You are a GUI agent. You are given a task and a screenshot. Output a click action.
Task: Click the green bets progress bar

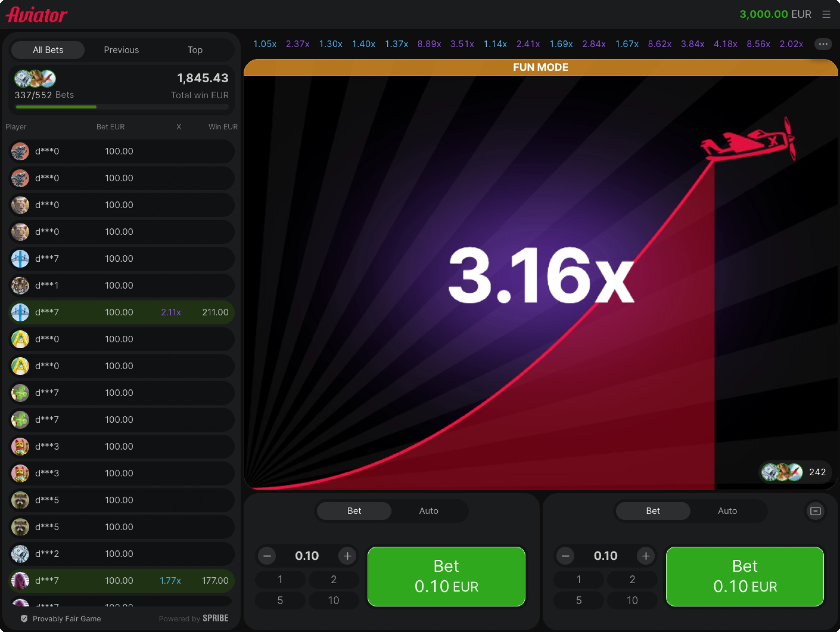pyautogui.click(x=56, y=107)
